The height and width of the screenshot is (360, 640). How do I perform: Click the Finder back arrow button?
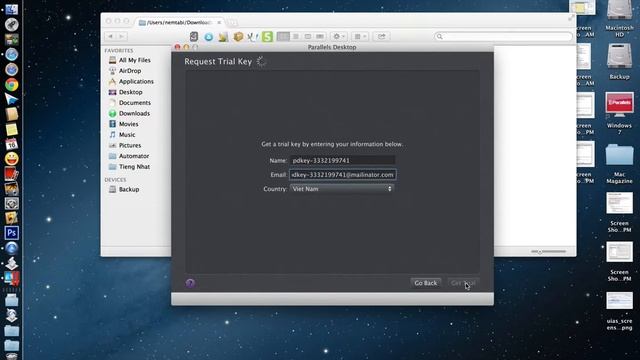[110, 36]
